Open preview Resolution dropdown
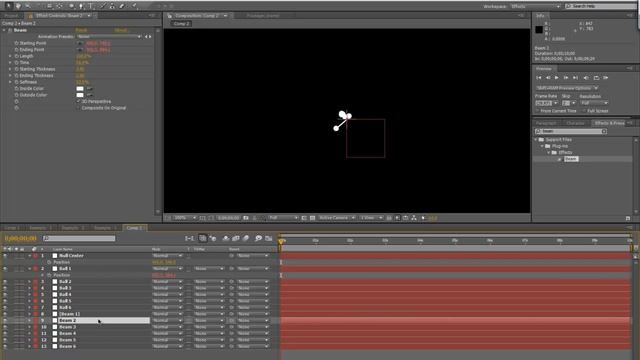The width and height of the screenshot is (640, 360). [594, 103]
